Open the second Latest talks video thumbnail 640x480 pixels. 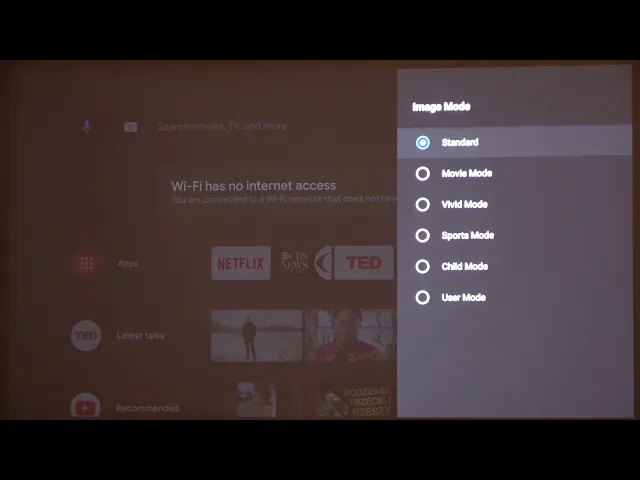(x=350, y=336)
